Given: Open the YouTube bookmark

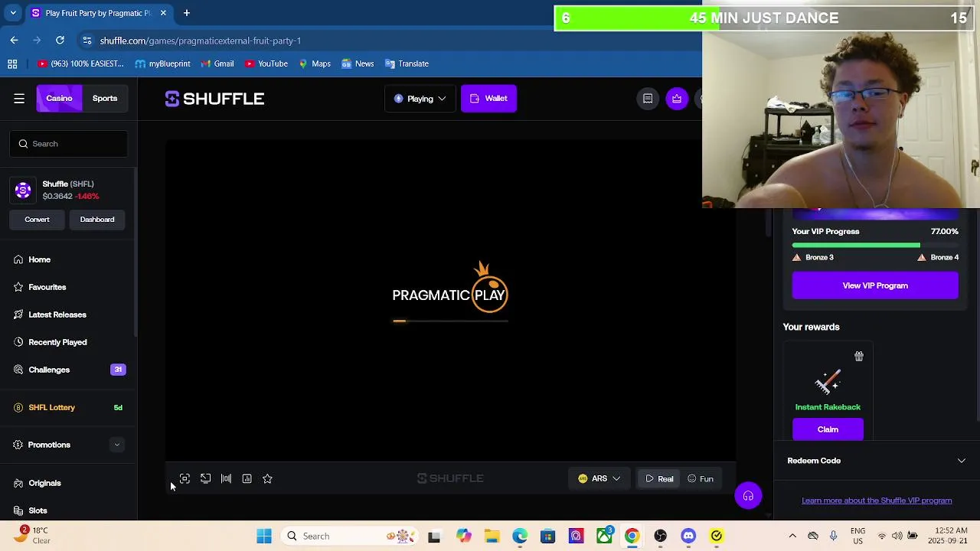Looking at the screenshot, I should pos(266,64).
